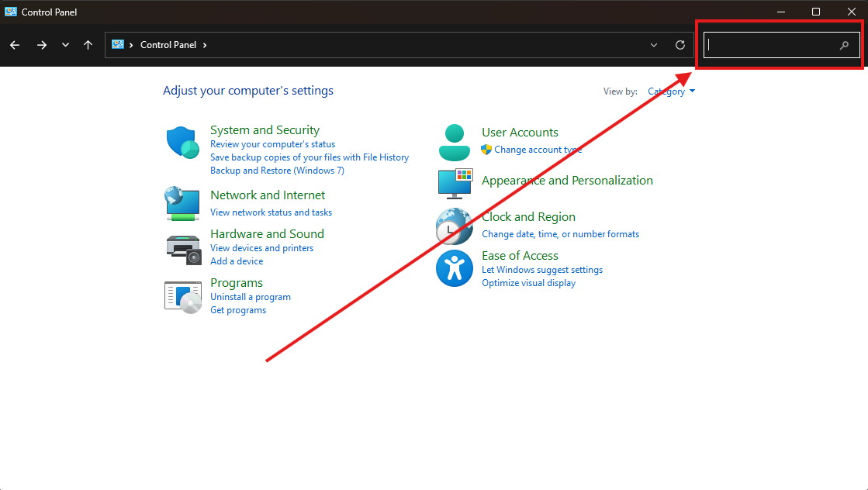Click the Clock and Region globe icon
The height and width of the screenshot is (490, 868).
pyautogui.click(x=454, y=226)
